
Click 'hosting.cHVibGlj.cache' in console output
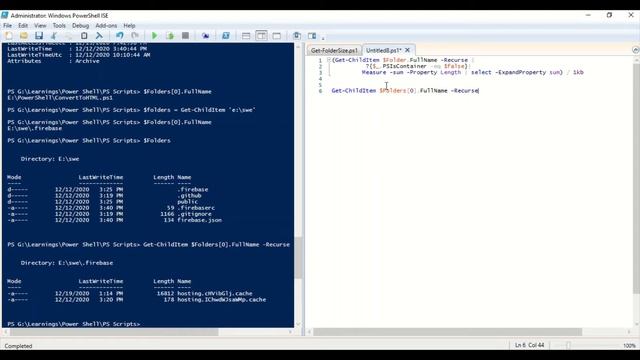pyautogui.click(x=215, y=293)
